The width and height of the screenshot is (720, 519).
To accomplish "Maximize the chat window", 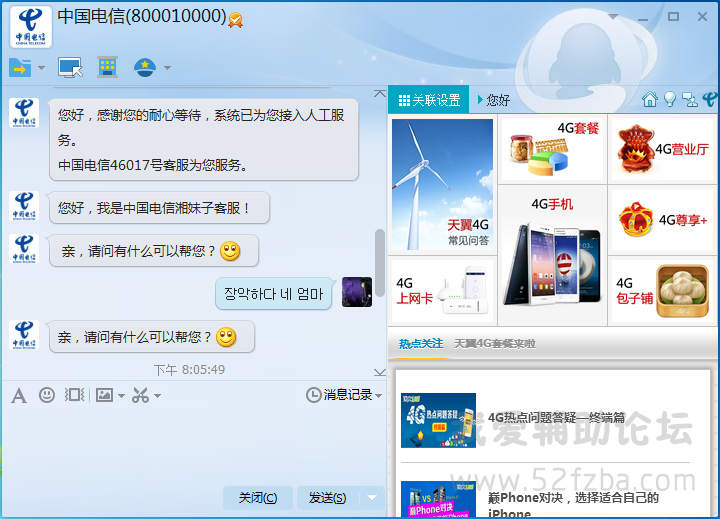I will point(673,17).
